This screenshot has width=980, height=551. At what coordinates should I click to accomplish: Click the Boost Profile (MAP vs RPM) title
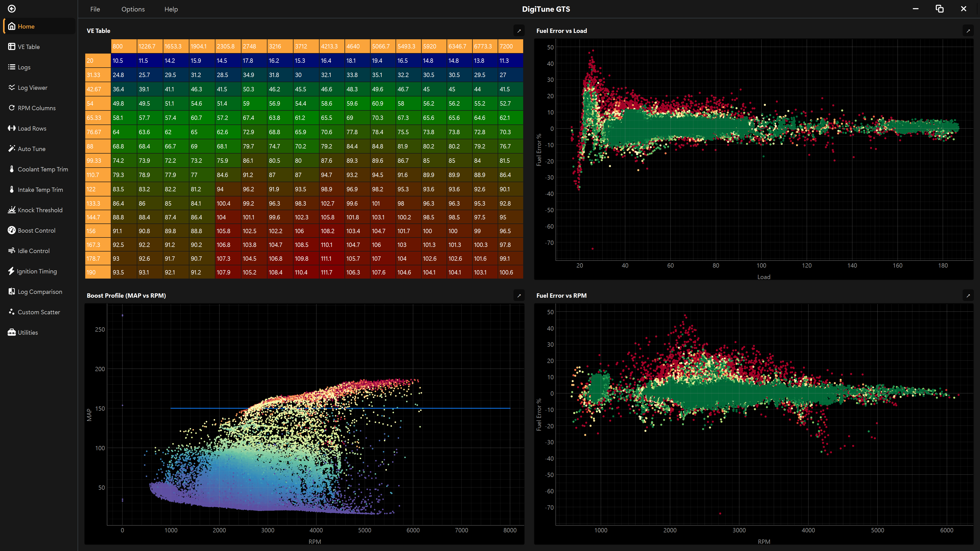[x=126, y=295]
